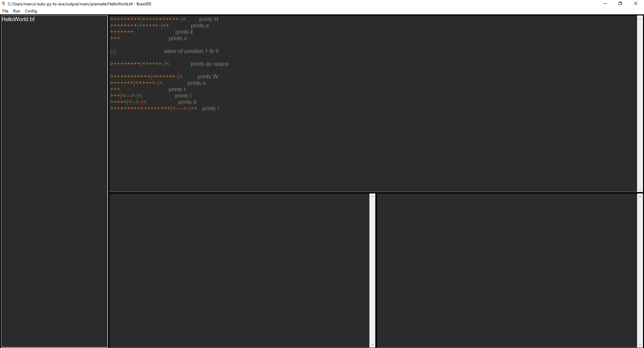
Task: Close the BrainIDE window
Action: pos(636,4)
